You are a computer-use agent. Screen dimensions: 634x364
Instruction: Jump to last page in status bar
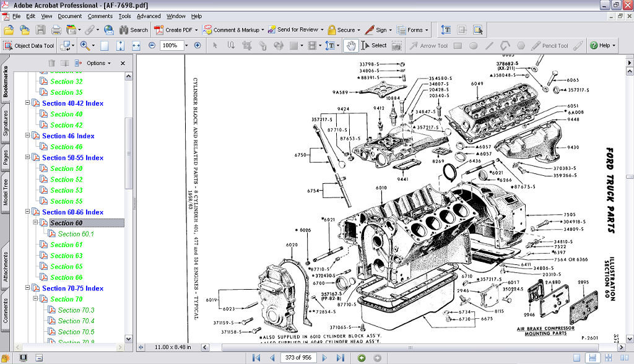tap(340, 358)
